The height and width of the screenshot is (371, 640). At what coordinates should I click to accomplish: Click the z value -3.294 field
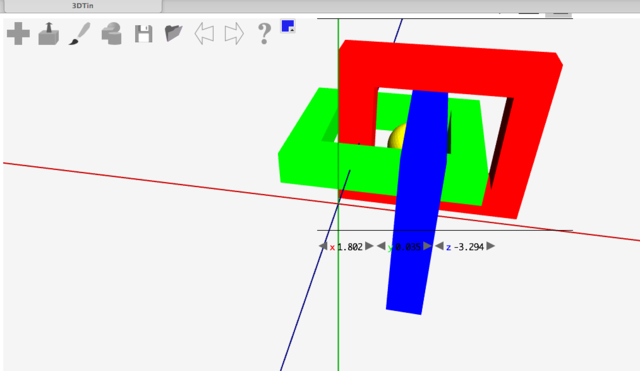pyautogui.click(x=469, y=247)
